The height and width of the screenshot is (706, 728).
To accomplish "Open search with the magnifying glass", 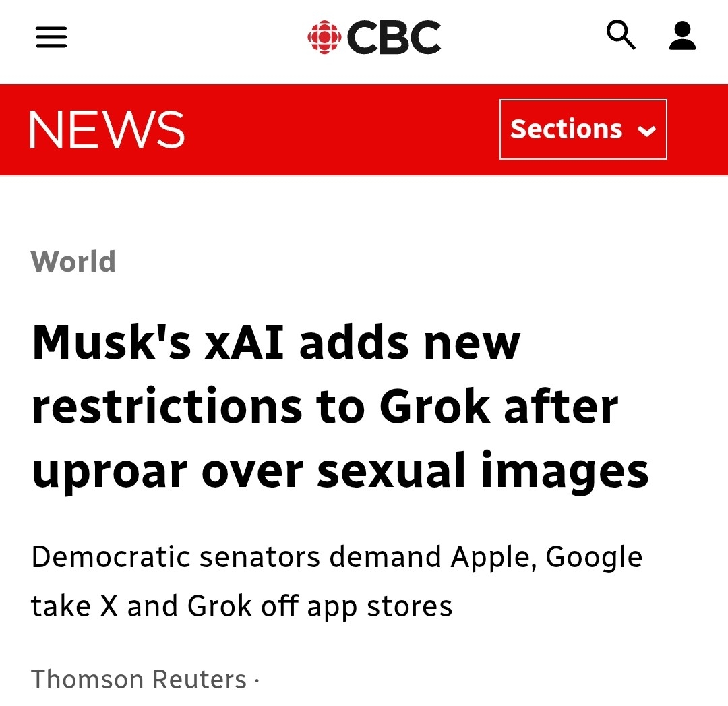I will coord(621,35).
